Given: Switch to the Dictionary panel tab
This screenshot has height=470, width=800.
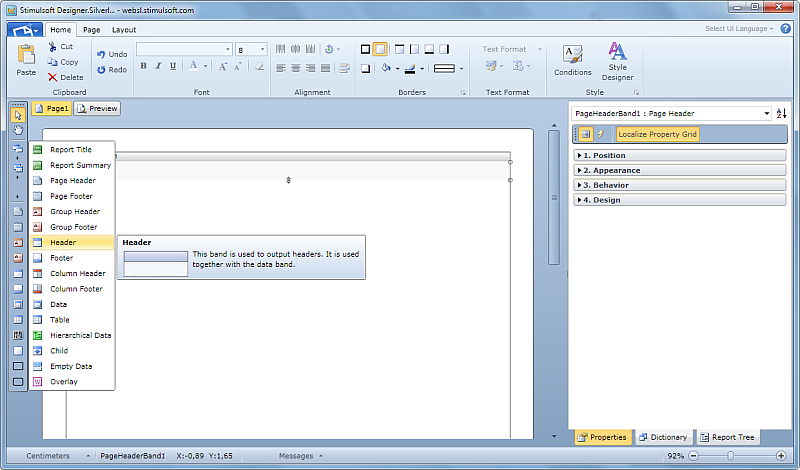Looking at the screenshot, I should point(664,437).
